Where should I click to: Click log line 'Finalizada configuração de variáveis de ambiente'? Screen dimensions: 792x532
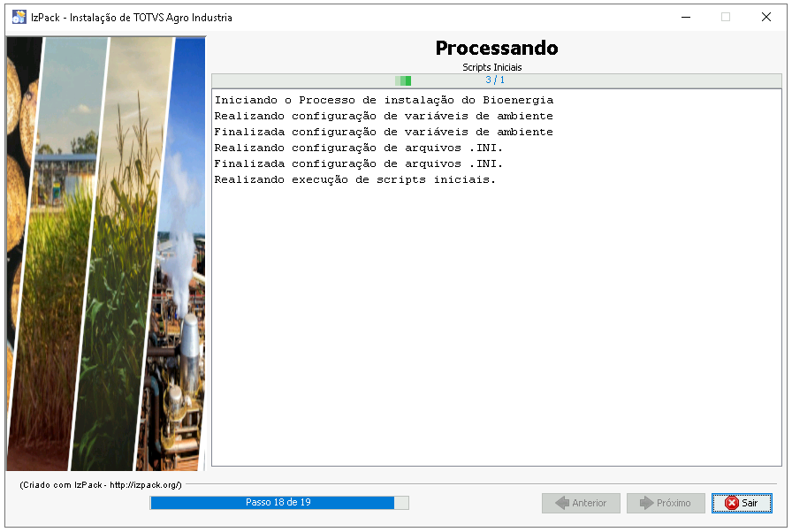[x=384, y=132]
